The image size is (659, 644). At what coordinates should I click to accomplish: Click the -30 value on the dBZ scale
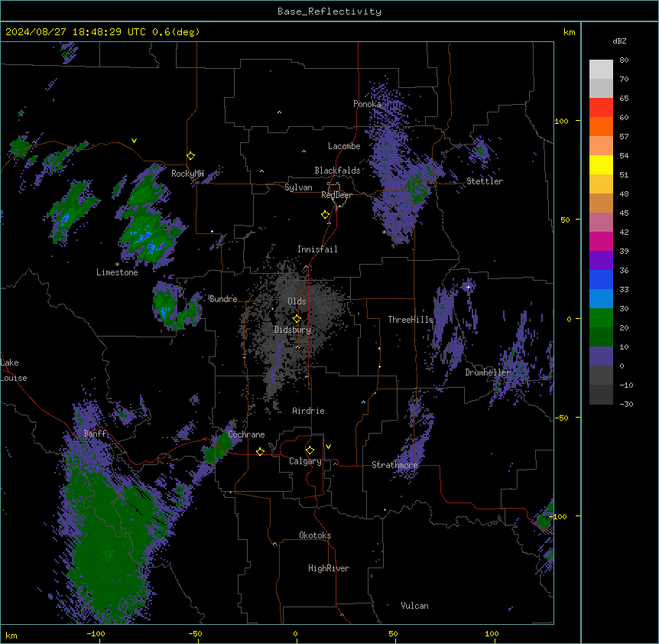coord(626,404)
